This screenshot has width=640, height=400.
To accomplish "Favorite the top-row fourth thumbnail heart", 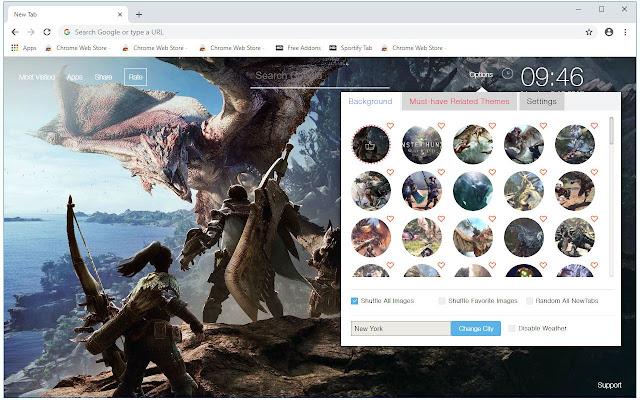I will (x=543, y=126).
